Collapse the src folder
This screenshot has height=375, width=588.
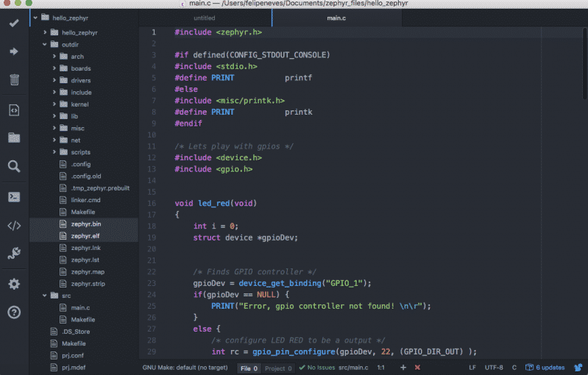45,296
